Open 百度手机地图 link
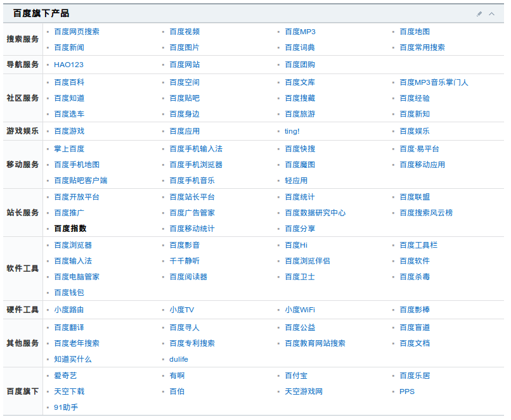The image size is (511, 420). pyautogui.click(x=77, y=165)
